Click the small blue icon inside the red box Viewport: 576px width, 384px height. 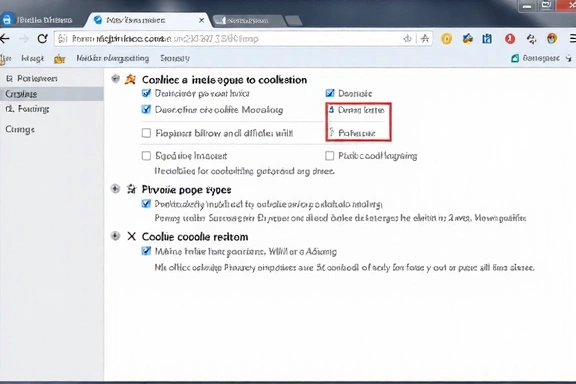[331, 110]
